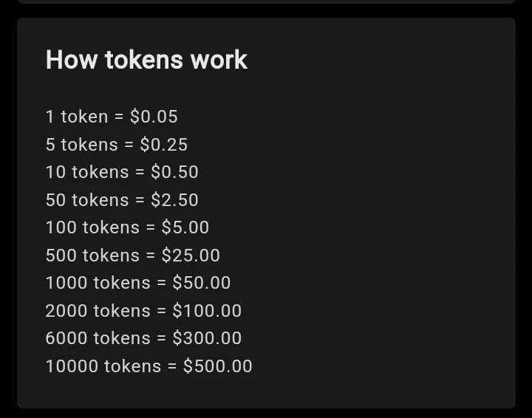Click the $50.00 dollar amount

(x=202, y=283)
